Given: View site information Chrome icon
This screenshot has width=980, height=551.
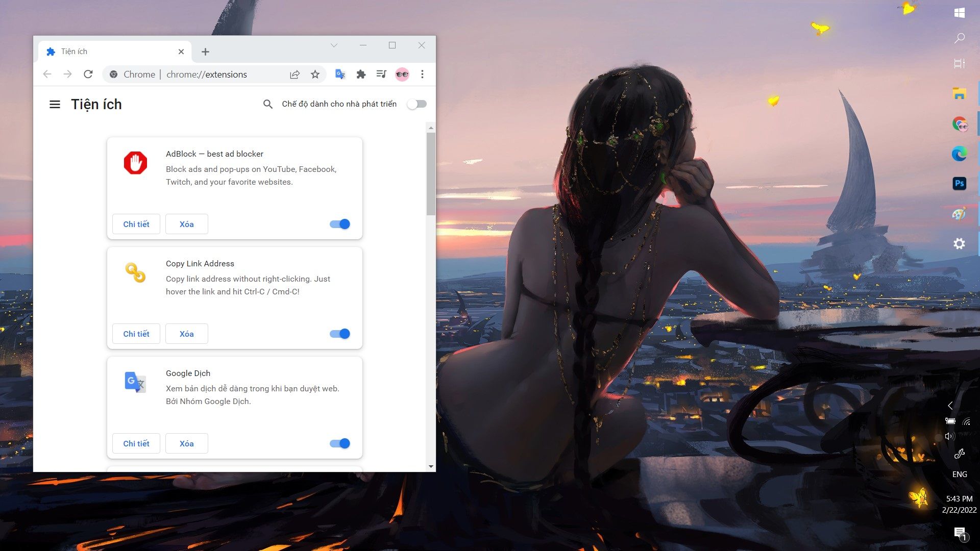Looking at the screenshot, I should tap(113, 74).
